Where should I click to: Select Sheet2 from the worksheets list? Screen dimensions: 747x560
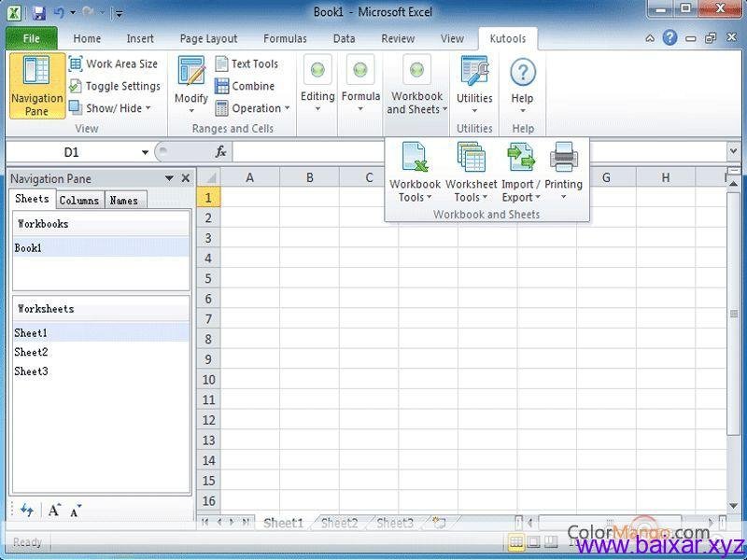31,352
